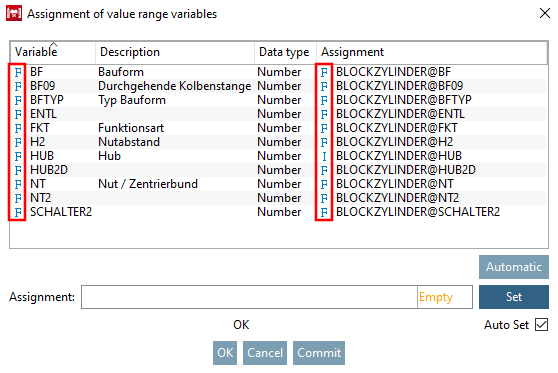558x373 pixels.
Task: Click the F icon next to BLOCKZYLINDER@H2
Action: click(x=324, y=142)
